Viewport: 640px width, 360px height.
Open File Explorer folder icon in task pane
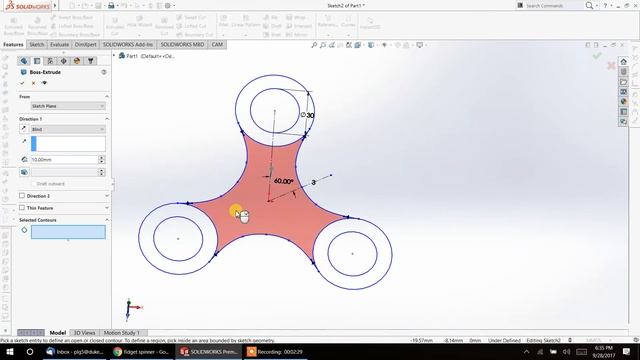623,82
